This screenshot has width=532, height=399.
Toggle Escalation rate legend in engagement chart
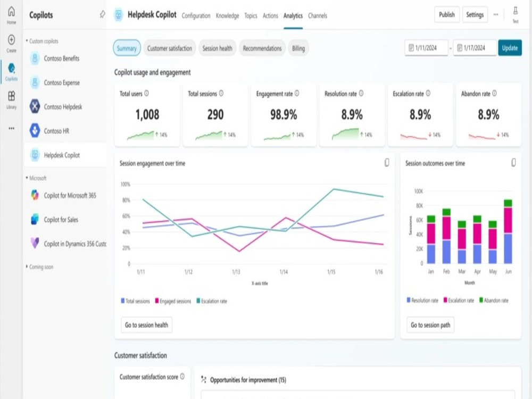(x=211, y=301)
